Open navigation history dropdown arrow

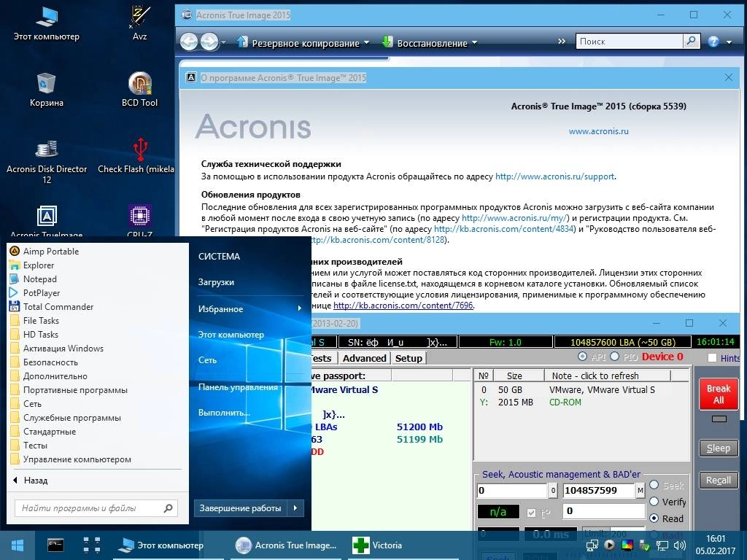(223, 42)
